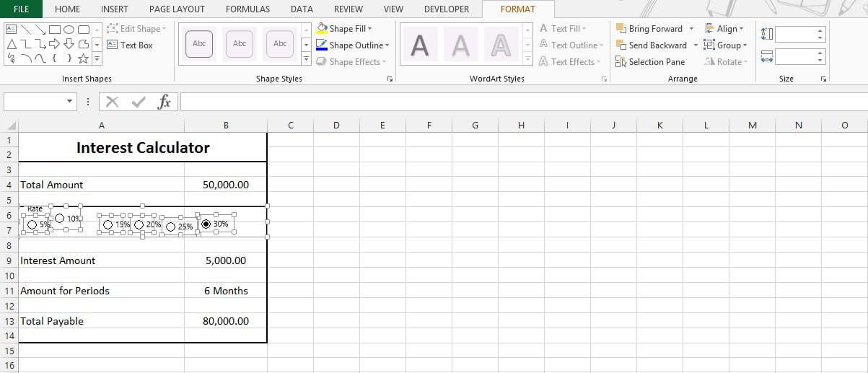Open the Shape Fill dropdown arrow
The width and height of the screenshot is (868, 373).
(370, 29)
